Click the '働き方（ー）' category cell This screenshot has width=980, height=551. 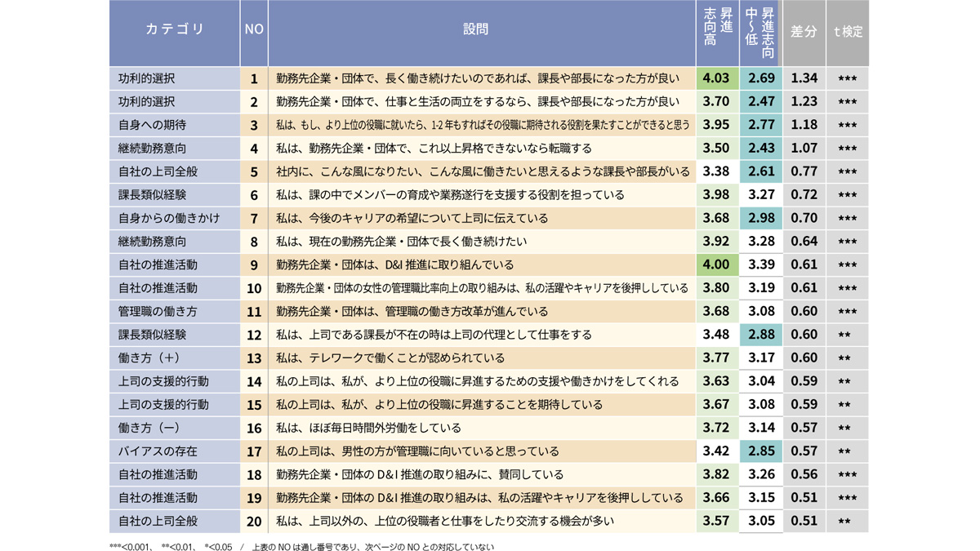(175, 428)
